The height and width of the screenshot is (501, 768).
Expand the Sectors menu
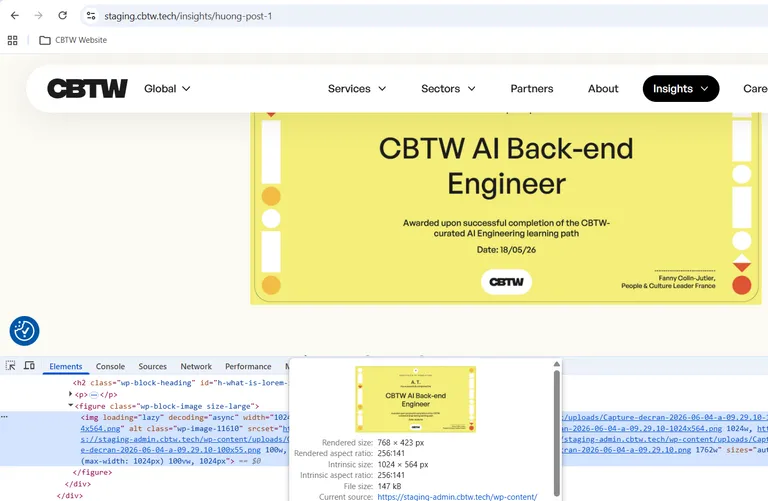[448, 89]
